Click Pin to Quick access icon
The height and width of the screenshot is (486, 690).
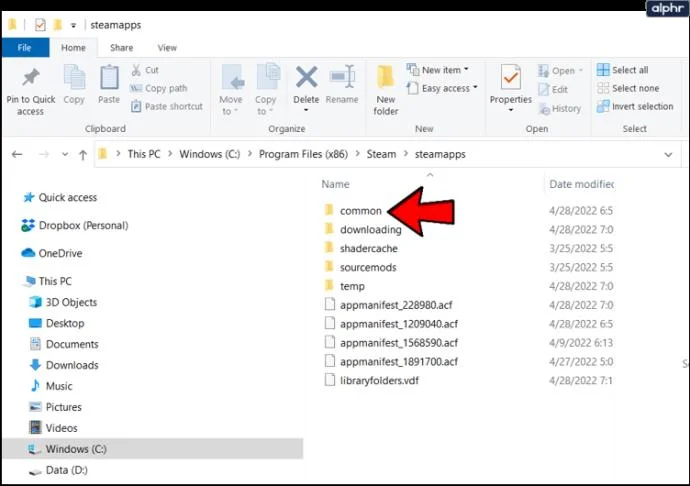click(x=31, y=77)
